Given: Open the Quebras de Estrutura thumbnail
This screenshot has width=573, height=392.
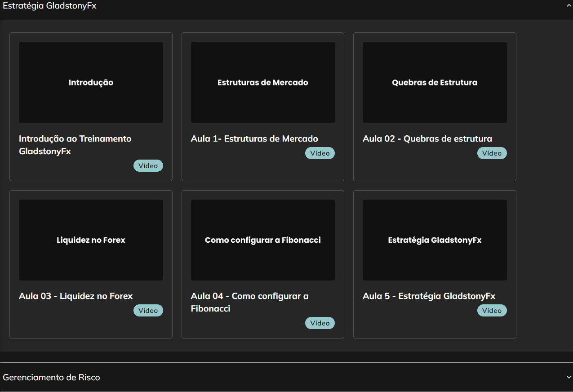Looking at the screenshot, I should [x=435, y=83].
